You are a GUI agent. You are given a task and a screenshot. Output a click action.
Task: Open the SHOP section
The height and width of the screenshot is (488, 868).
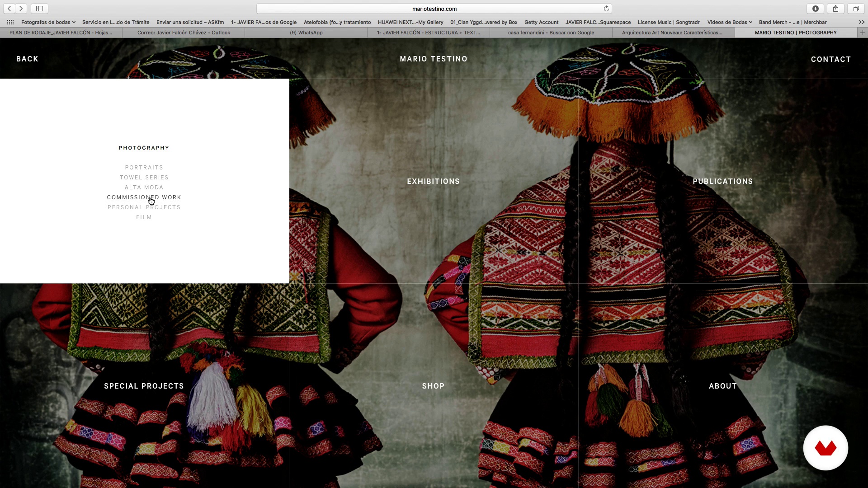pos(434,386)
